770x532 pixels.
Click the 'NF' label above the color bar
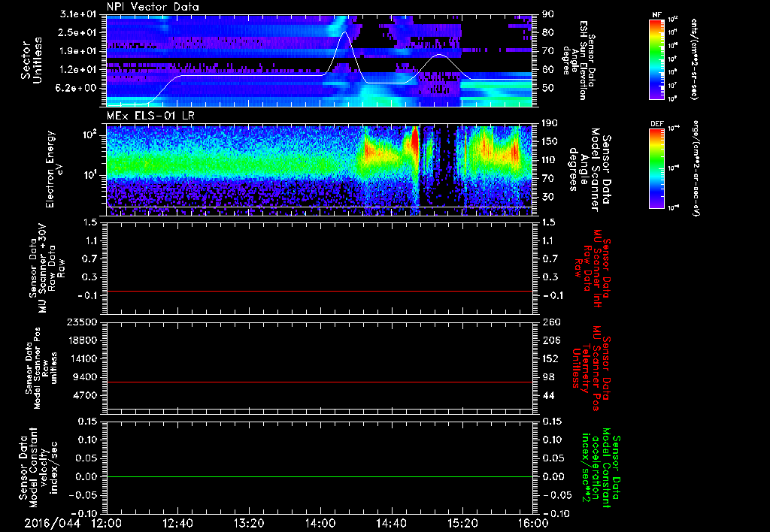656,15
